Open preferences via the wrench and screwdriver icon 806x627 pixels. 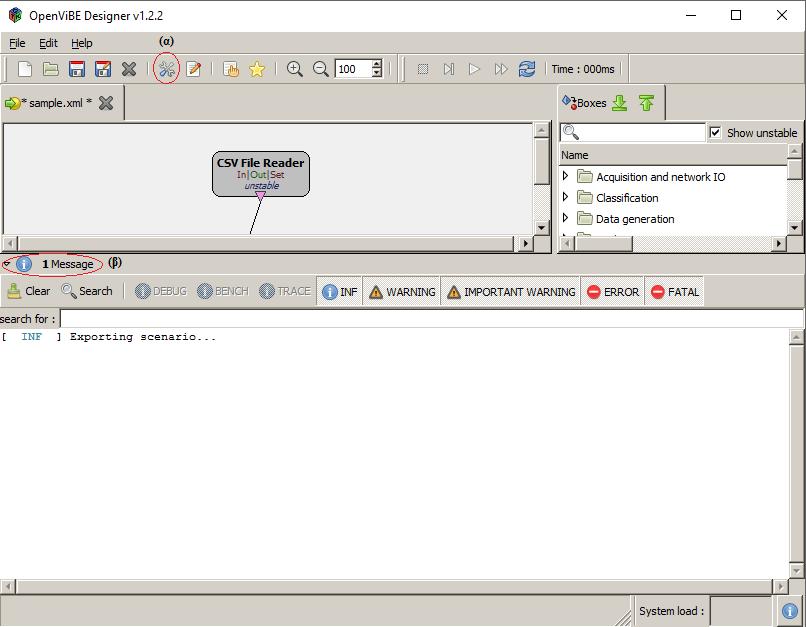coord(167,69)
